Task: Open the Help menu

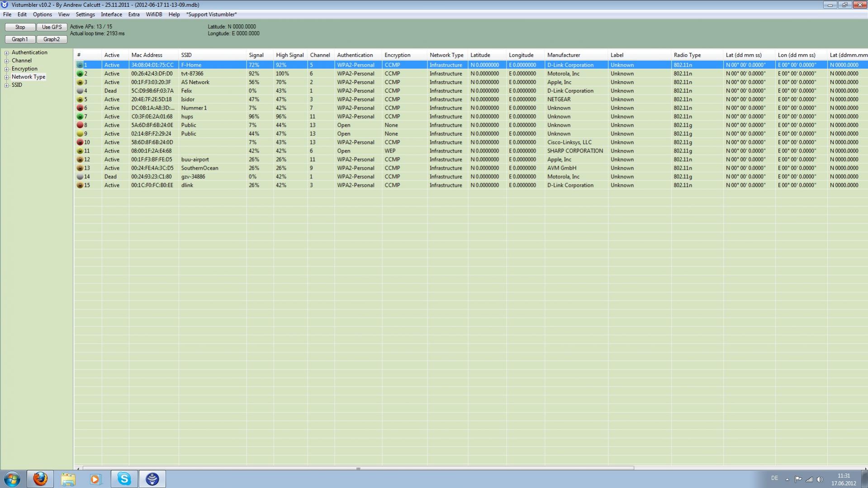Action: tap(174, 14)
